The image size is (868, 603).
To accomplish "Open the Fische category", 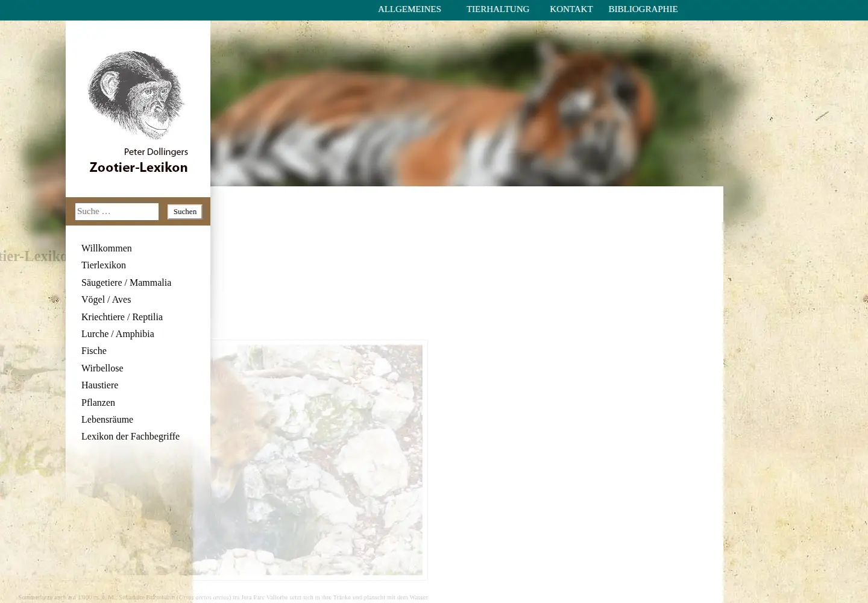I will [93, 351].
